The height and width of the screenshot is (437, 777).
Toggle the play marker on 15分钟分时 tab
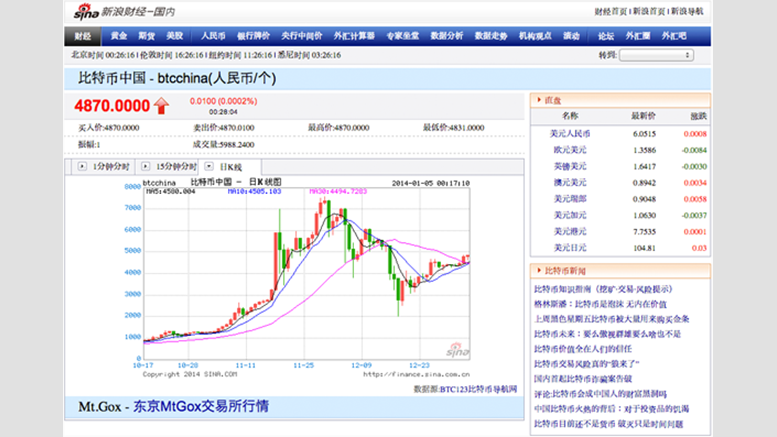[147, 166]
